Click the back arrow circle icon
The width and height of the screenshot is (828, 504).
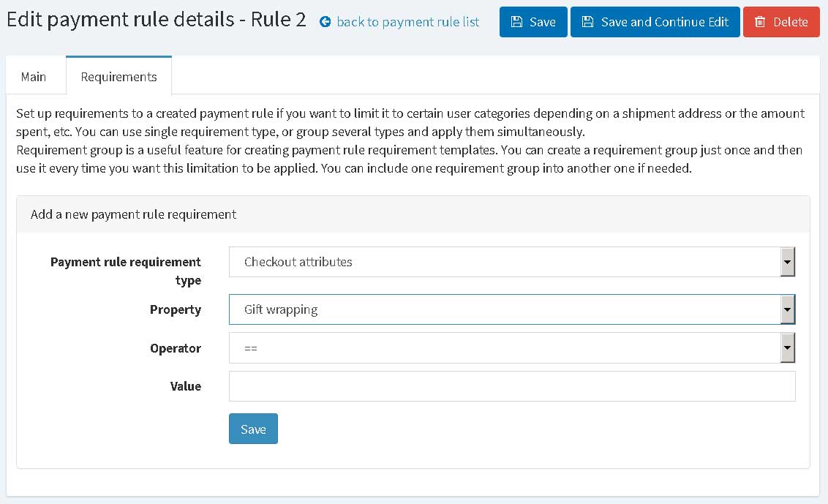325,22
